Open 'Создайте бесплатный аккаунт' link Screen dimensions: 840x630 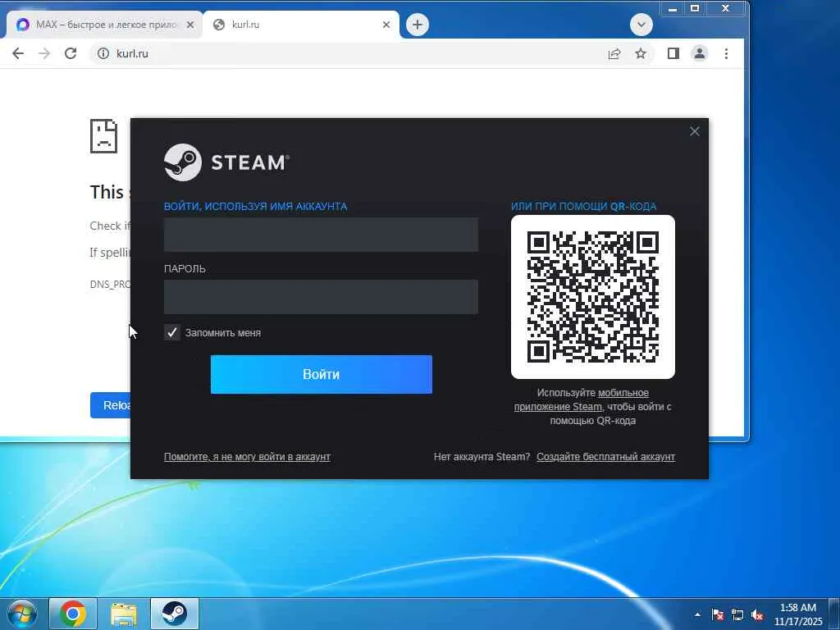606,457
